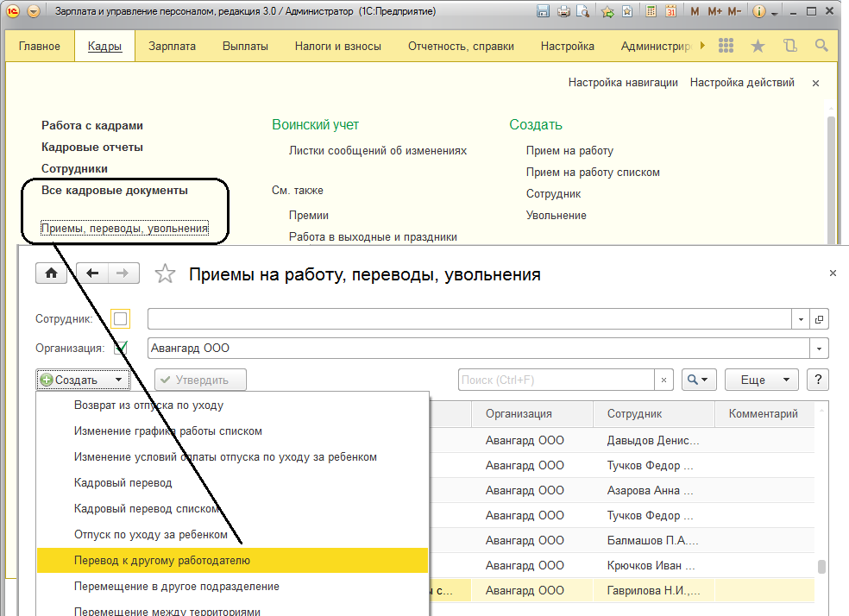
Task: Open the Еще dropdown menu
Action: coord(761,380)
